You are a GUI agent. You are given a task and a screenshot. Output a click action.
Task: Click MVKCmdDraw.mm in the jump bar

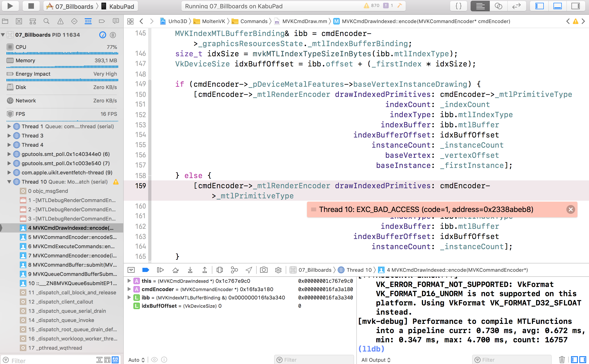click(301, 21)
